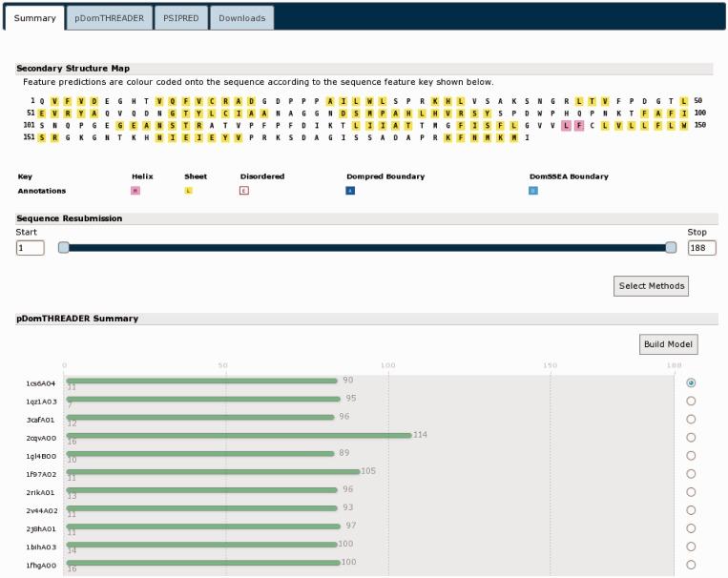Click the Disordered key swatch
Screen dimensions: 728x578
[x=244, y=191]
